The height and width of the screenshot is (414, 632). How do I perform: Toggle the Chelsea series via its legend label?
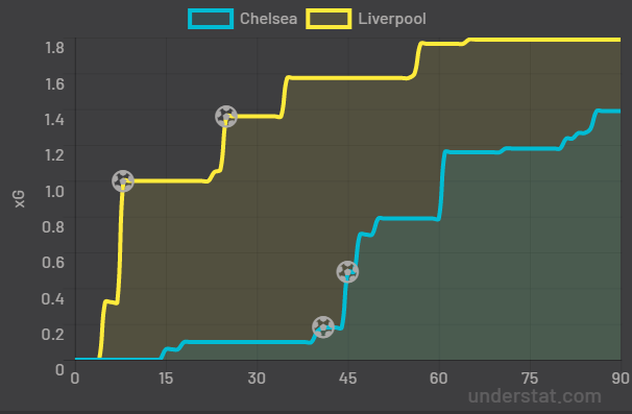pyautogui.click(x=268, y=18)
